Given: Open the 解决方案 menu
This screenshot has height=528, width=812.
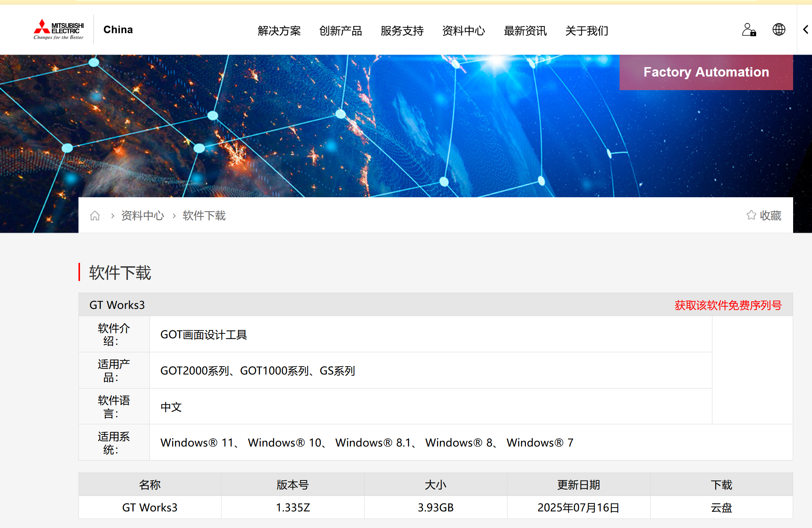Looking at the screenshot, I should click(279, 31).
